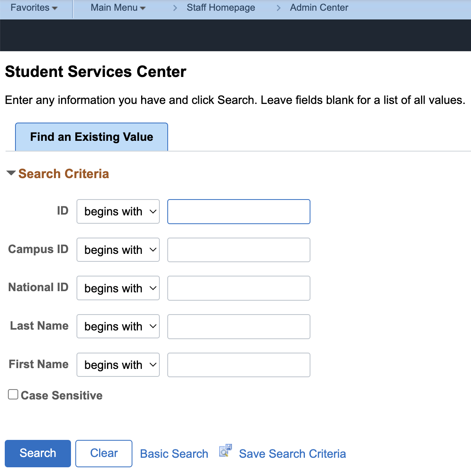This screenshot has height=476, width=471.
Task: Open the ID operator dropdown
Action: (118, 211)
